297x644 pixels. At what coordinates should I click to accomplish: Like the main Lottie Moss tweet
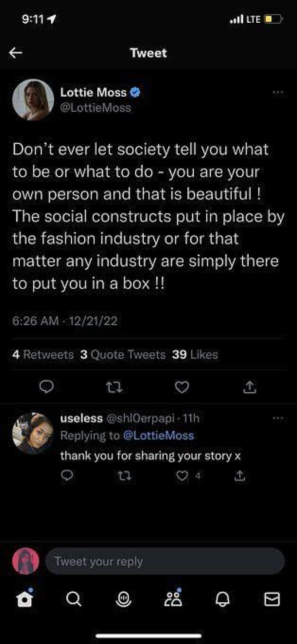182,387
